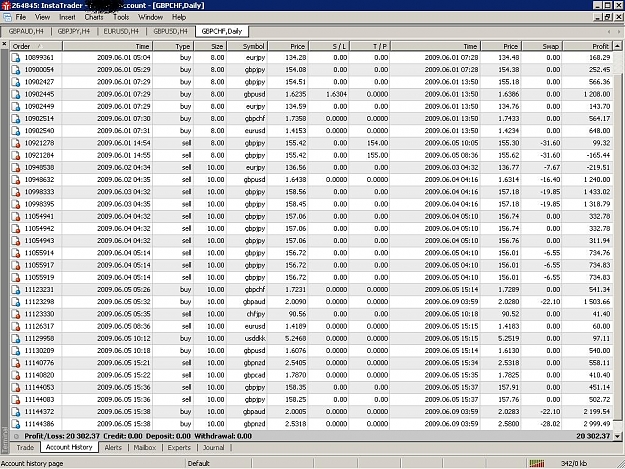
Task: Open the Journal tab
Action: point(214,447)
